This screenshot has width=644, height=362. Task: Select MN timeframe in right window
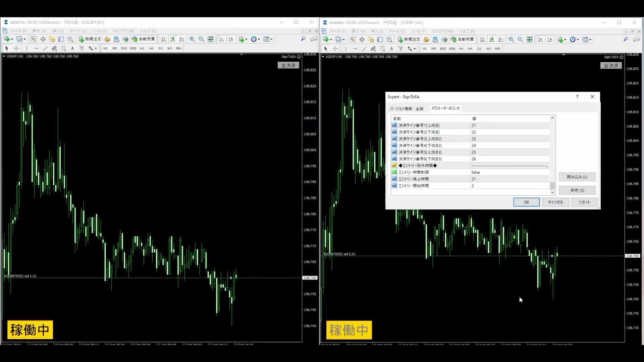(x=497, y=49)
